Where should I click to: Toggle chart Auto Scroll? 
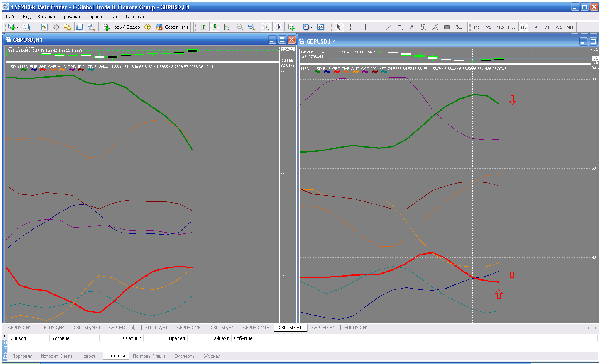tap(266, 27)
